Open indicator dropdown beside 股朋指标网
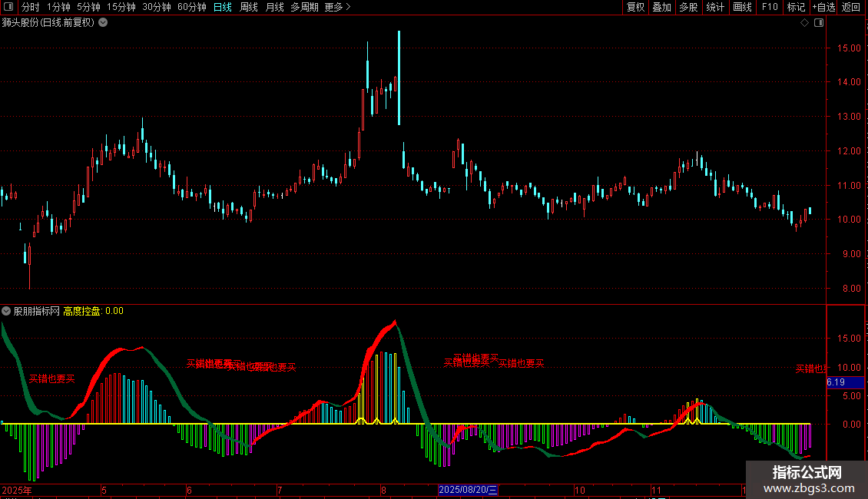Image resolution: width=868 pixels, height=499 pixels. click(x=6, y=311)
